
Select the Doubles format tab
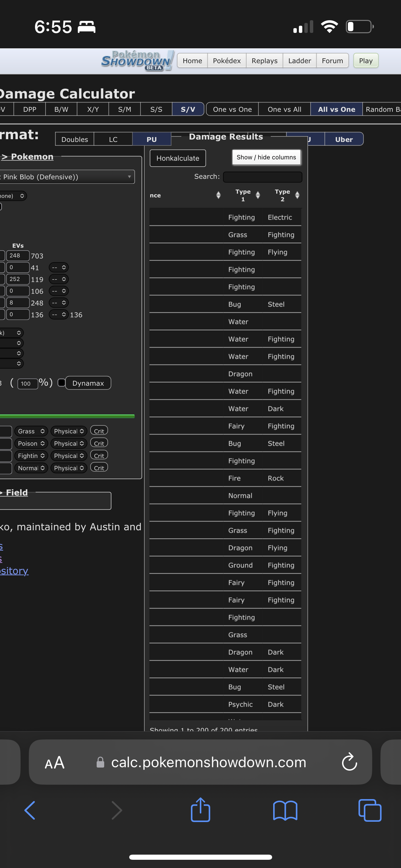tap(74, 139)
